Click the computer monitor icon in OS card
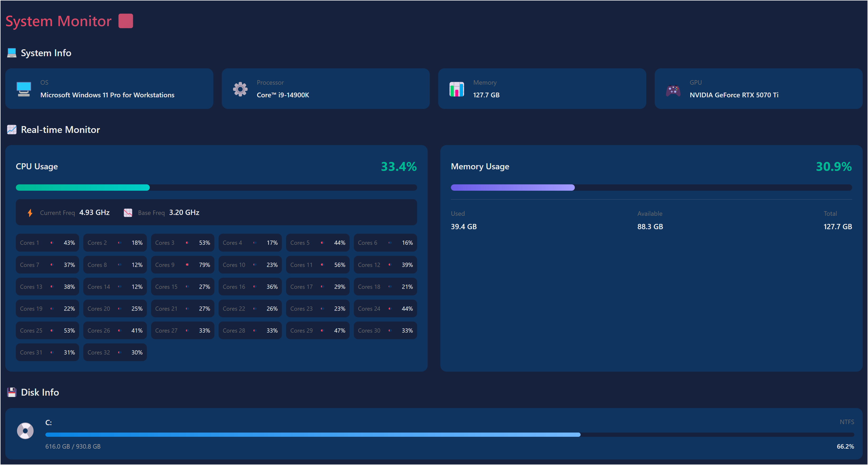Image resolution: width=868 pixels, height=465 pixels. pos(23,89)
